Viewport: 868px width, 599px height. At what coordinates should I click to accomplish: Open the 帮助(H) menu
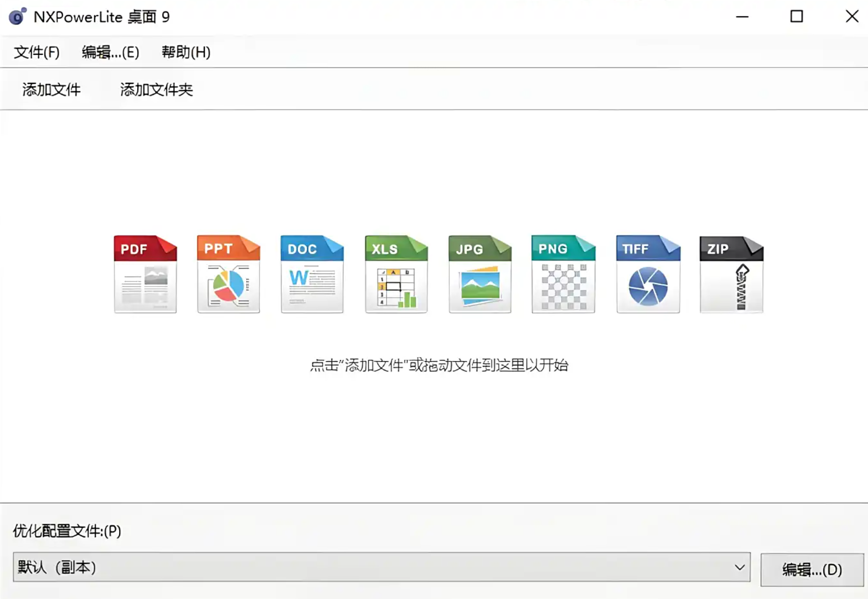[x=186, y=52]
